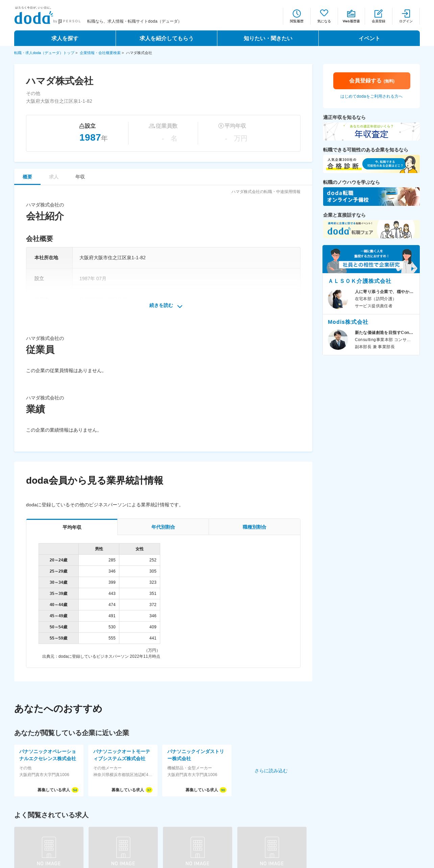The height and width of the screenshot is (868, 434).
Task: Open 社員との相性で企業研究 banner
Action: [371, 259]
